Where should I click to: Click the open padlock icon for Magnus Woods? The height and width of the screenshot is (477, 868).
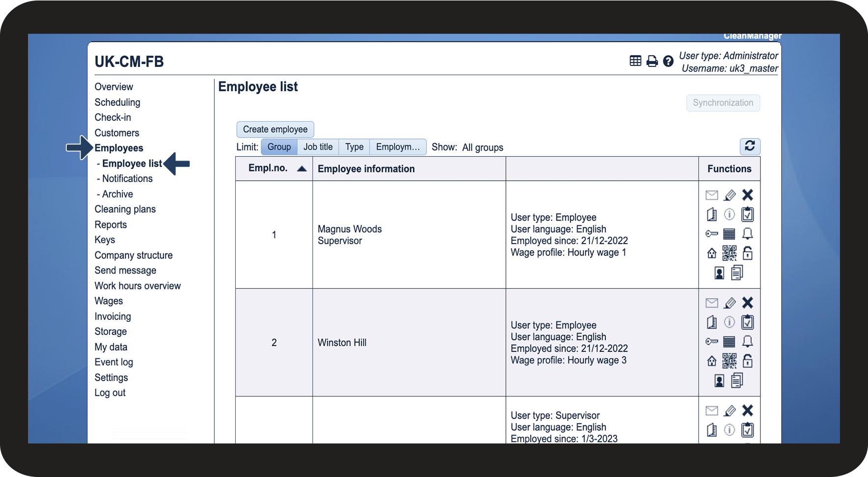pos(747,253)
